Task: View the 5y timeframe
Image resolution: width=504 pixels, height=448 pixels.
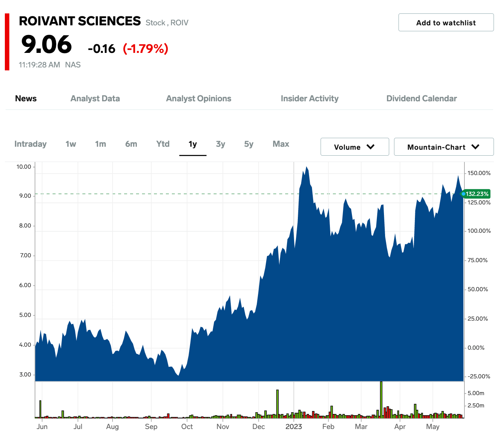Action: (x=248, y=144)
